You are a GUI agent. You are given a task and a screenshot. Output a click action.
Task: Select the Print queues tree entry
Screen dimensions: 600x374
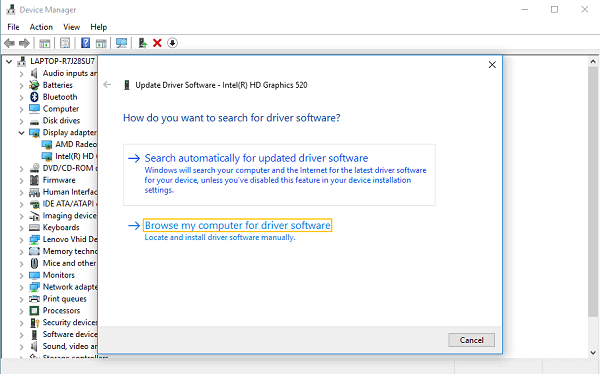point(65,299)
